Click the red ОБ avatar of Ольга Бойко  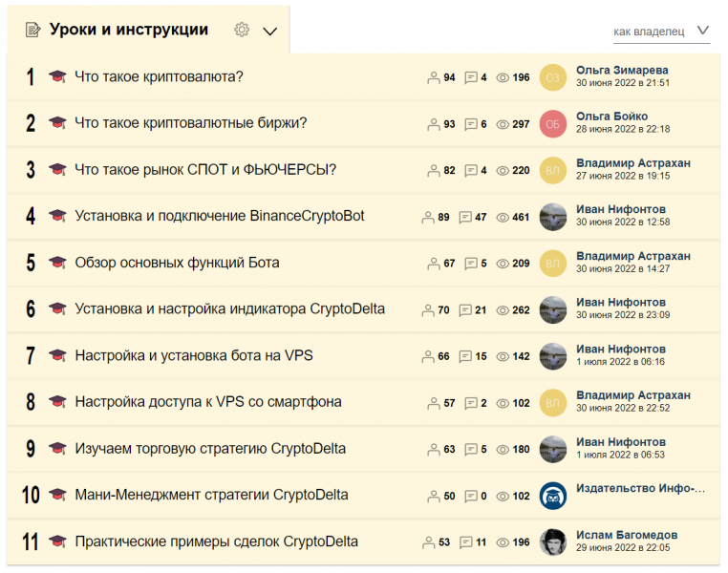553,124
